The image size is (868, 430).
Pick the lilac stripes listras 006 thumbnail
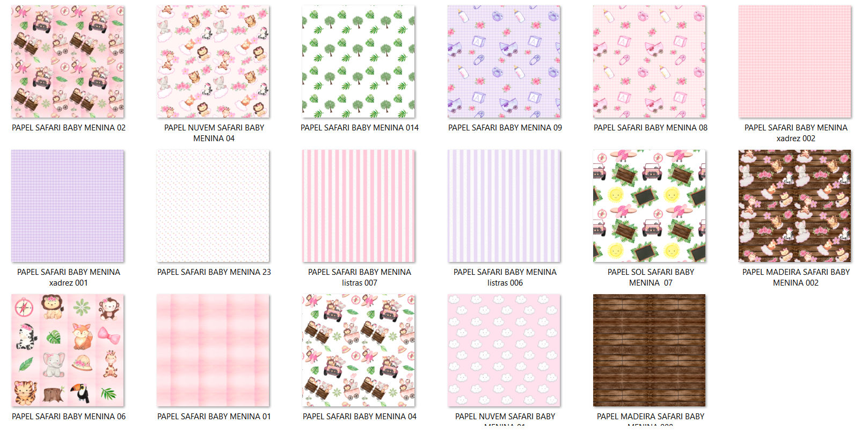pos(504,206)
